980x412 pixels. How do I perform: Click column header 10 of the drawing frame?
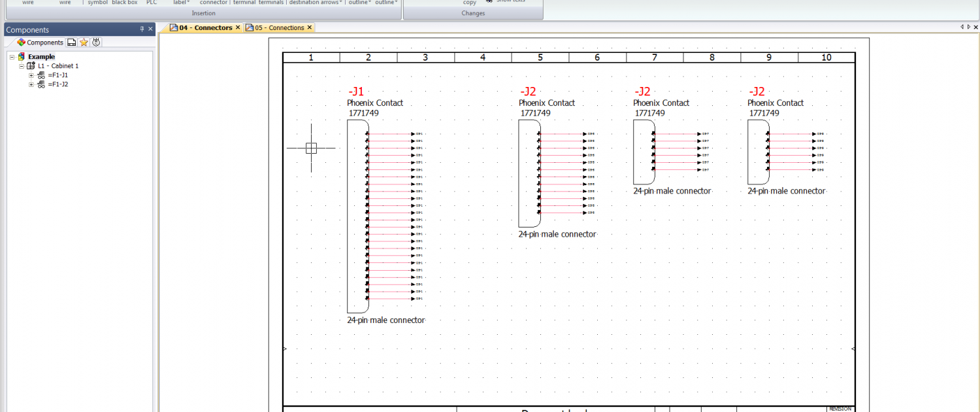826,58
